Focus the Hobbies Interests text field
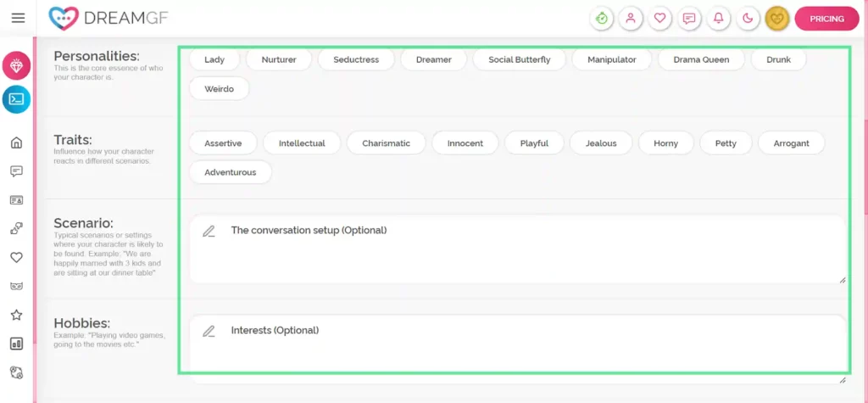 (x=517, y=344)
